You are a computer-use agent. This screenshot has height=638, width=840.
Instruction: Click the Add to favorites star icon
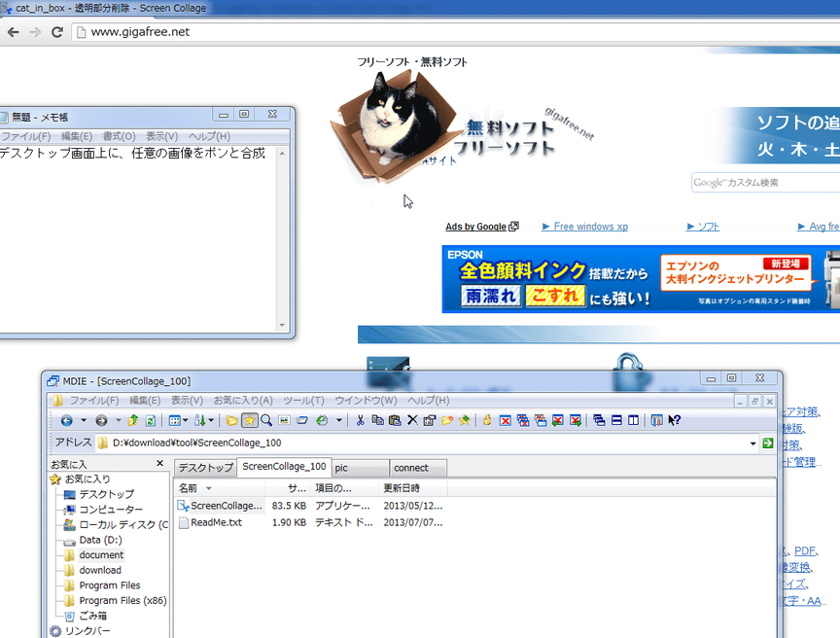(464, 420)
